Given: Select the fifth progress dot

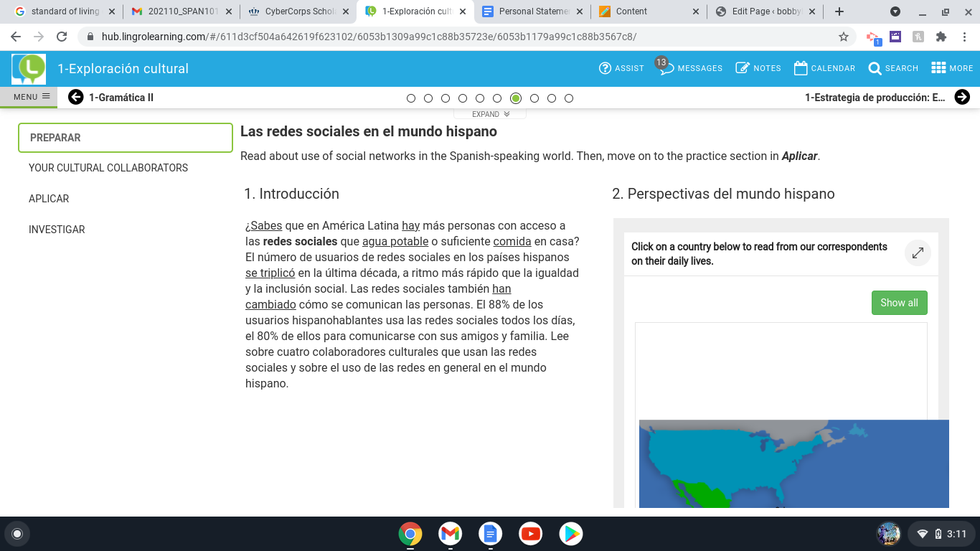Looking at the screenshot, I should tap(480, 98).
